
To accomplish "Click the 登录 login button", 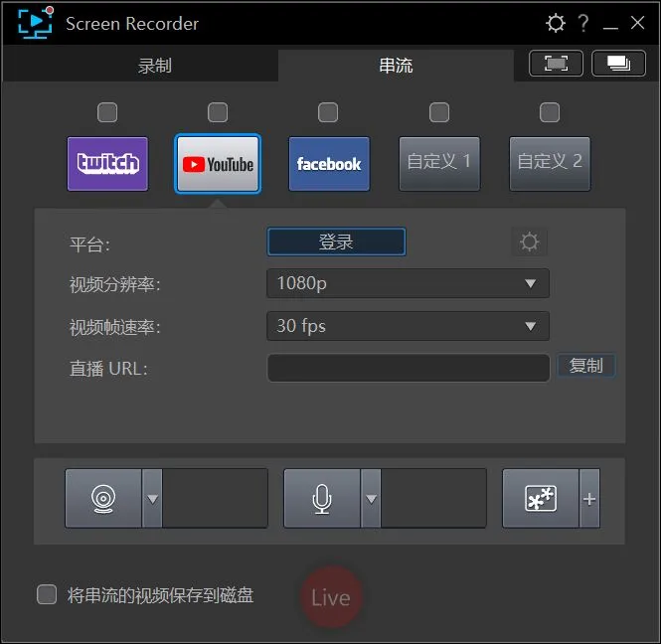I will click(336, 241).
